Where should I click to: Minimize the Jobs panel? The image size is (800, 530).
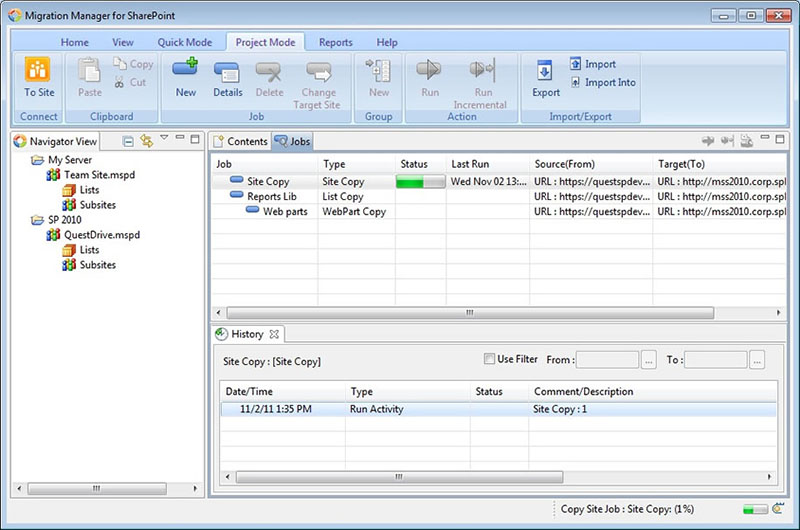pos(764,137)
